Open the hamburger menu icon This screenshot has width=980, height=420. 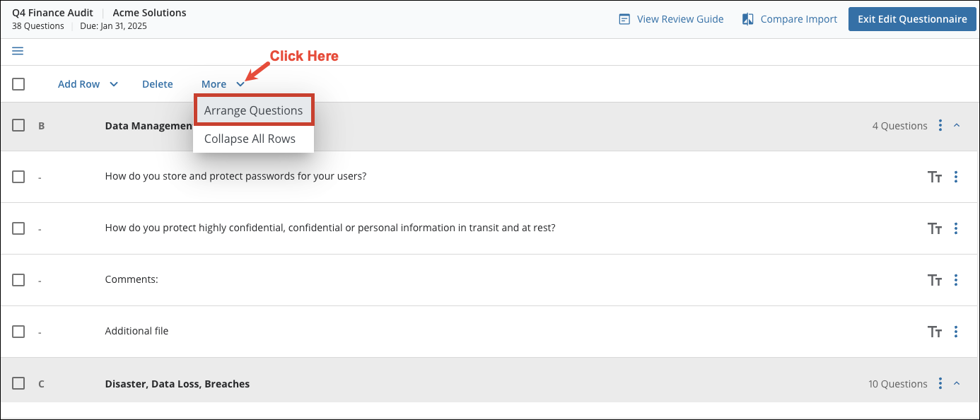pyautogui.click(x=17, y=51)
